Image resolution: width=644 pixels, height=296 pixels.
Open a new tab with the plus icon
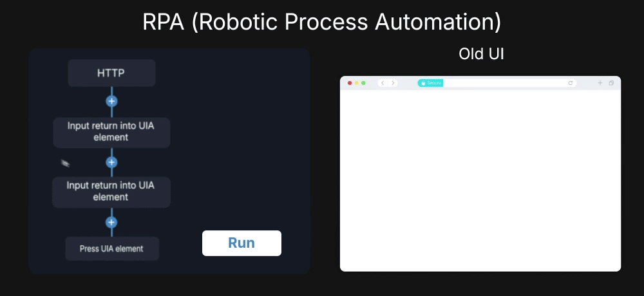[x=600, y=83]
